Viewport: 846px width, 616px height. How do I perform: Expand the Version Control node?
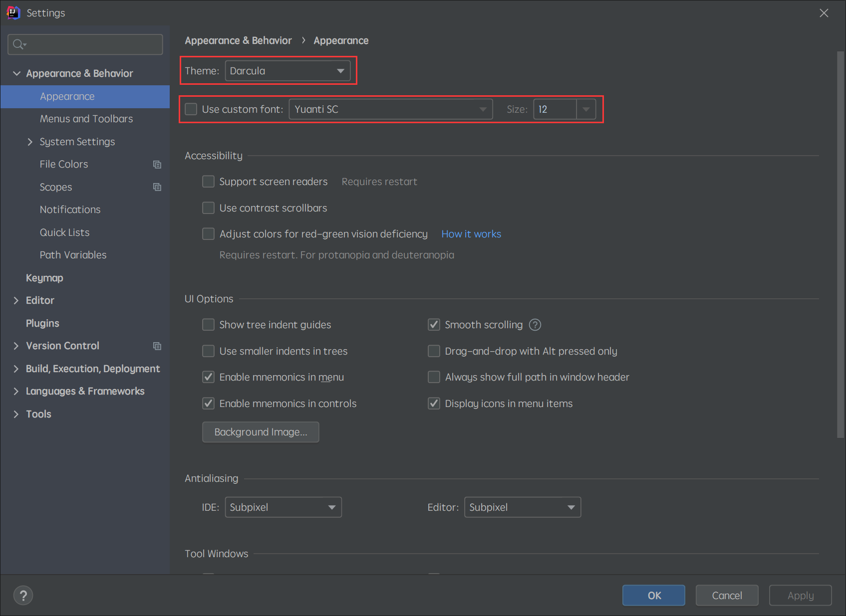[16, 346]
